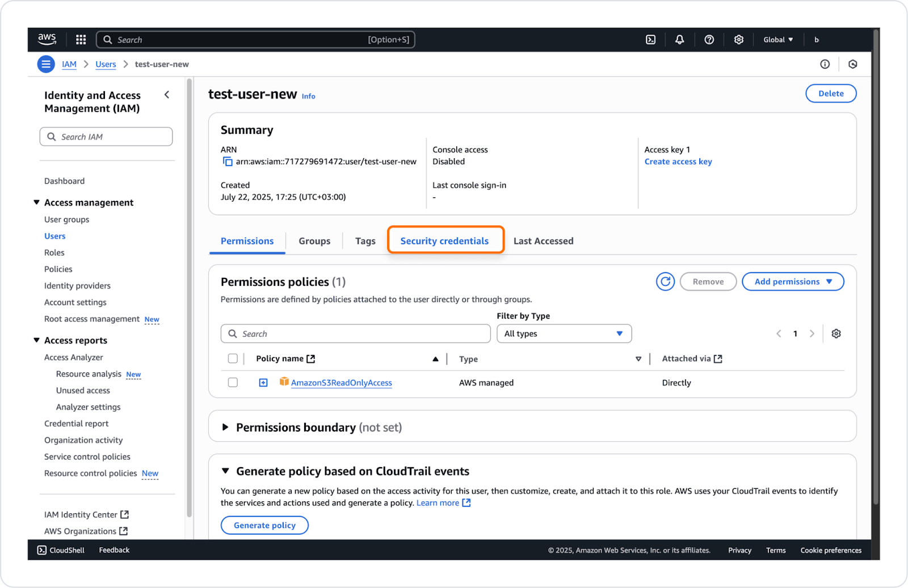Open the Global region dropdown
Image resolution: width=908 pixels, height=588 pixels.
[x=778, y=40]
